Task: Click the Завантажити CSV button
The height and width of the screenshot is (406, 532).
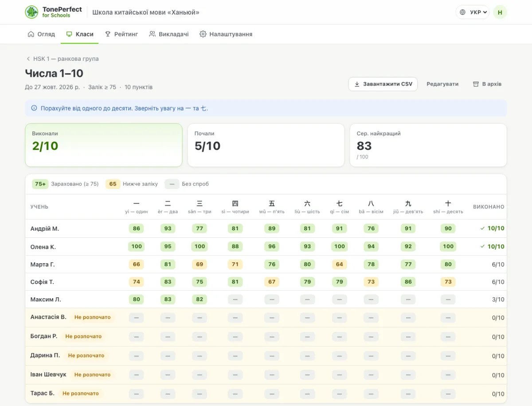Action: coord(383,84)
